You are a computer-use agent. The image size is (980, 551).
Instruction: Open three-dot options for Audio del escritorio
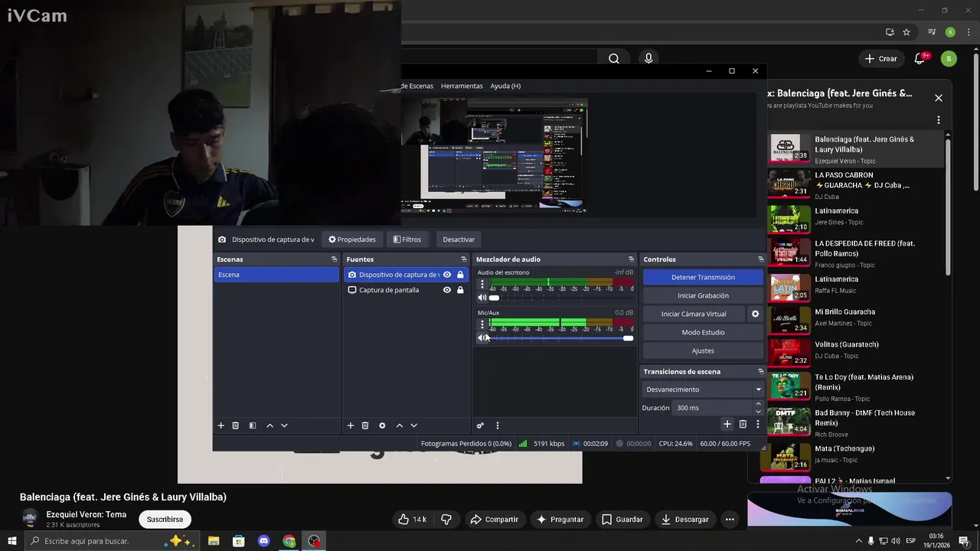coord(482,285)
